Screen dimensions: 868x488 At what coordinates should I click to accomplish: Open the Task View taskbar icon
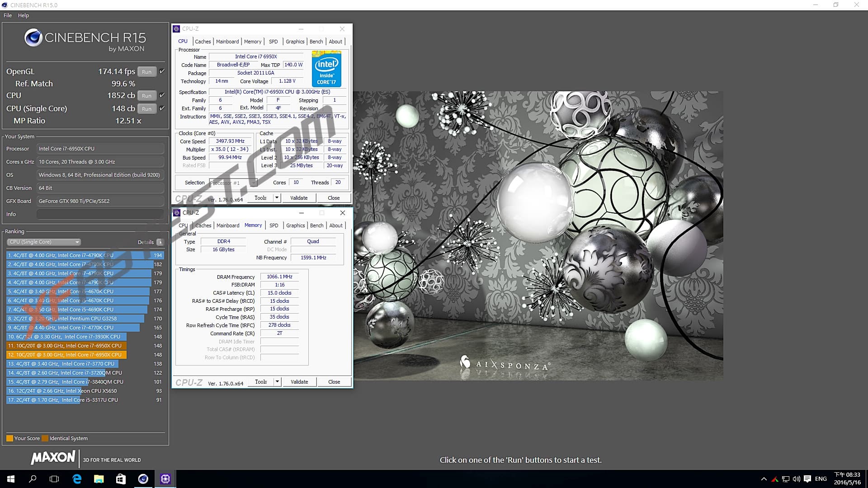tap(54, 479)
